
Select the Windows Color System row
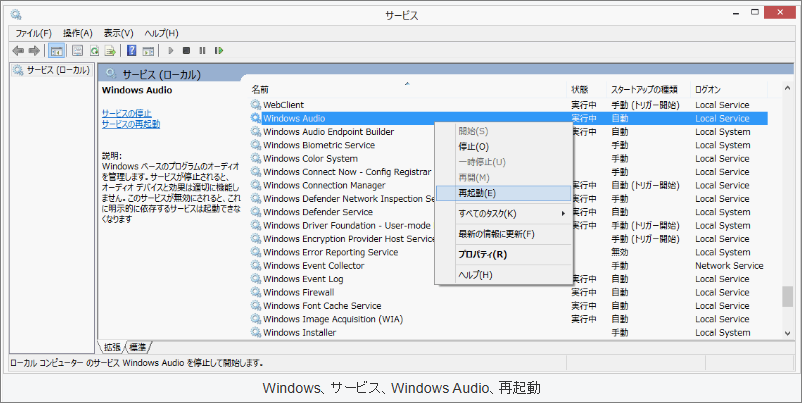[x=509, y=159]
